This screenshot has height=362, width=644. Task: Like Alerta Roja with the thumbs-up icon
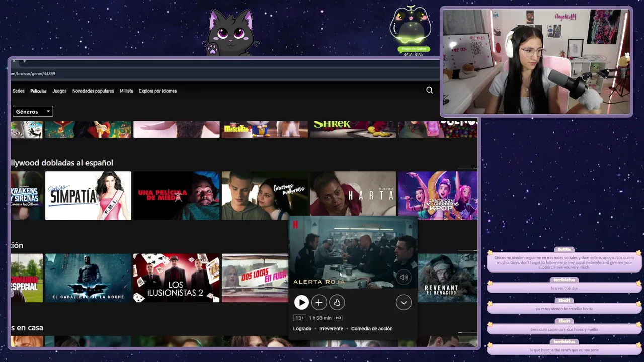337,302
